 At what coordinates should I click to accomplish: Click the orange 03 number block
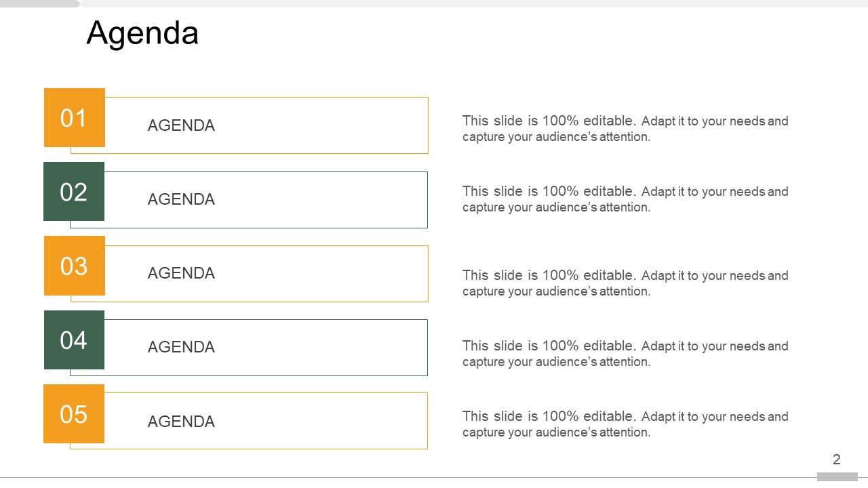click(x=75, y=266)
